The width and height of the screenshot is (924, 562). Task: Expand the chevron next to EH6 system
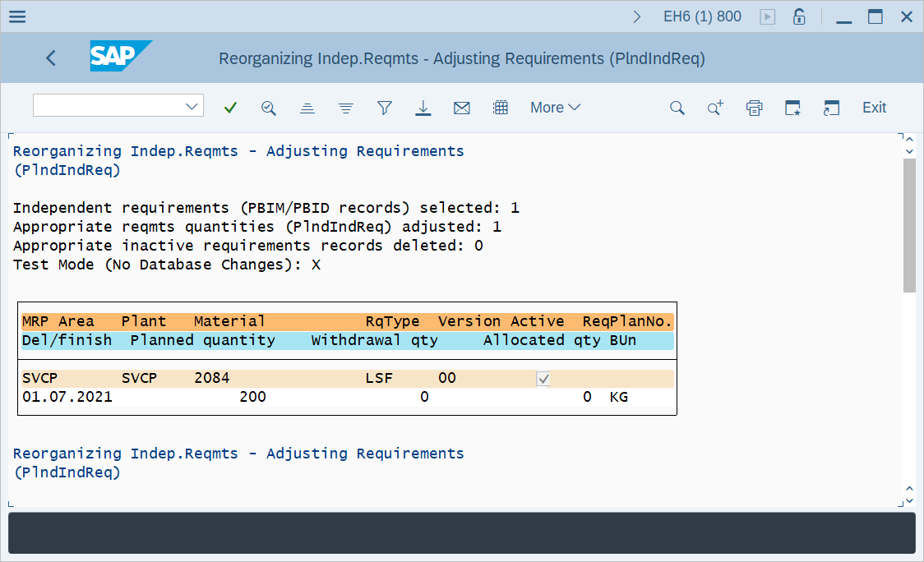click(637, 16)
